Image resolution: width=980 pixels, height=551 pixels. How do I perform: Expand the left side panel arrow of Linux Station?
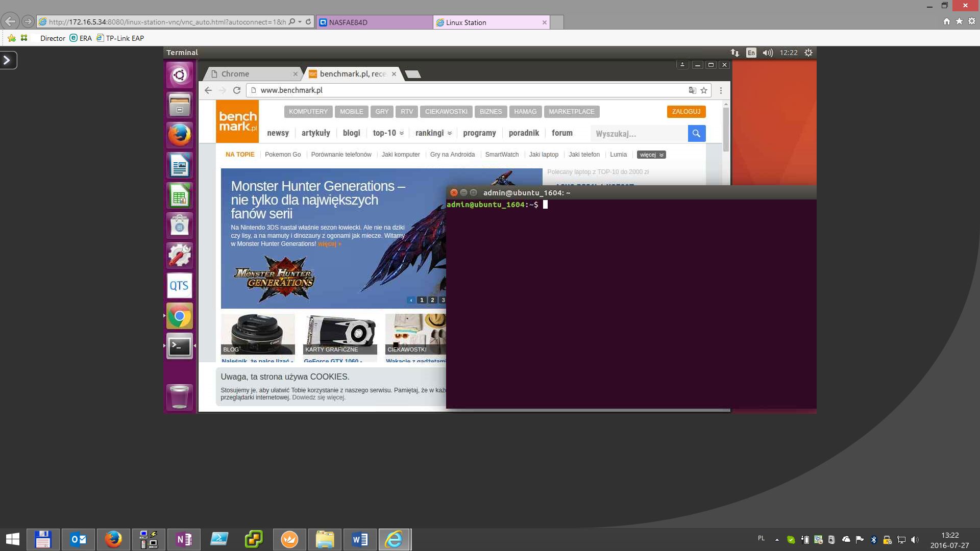8,60
